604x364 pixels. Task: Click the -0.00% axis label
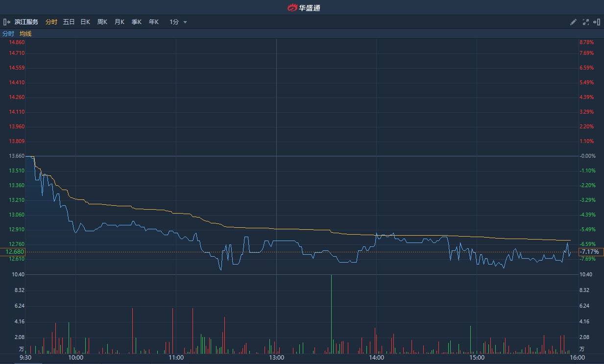coord(587,156)
